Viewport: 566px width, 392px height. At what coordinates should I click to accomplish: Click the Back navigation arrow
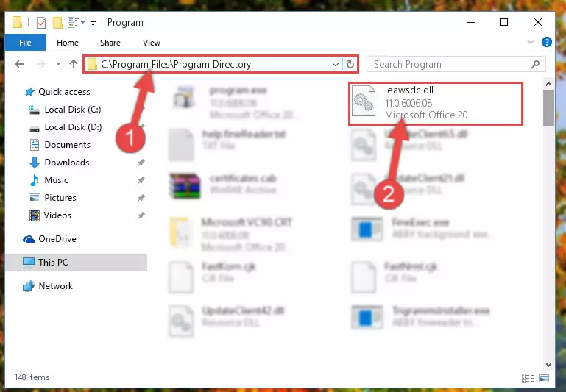pyautogui.click(x=19, y=64)
